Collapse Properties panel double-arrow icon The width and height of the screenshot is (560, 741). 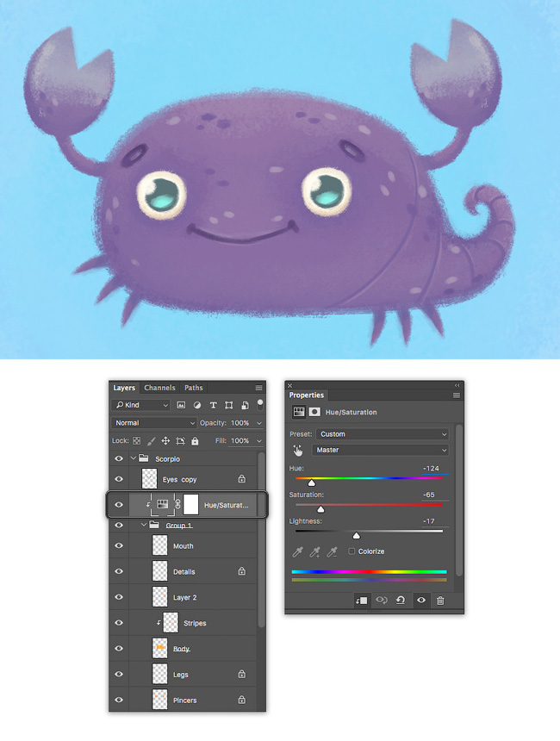tap(457, 386)
